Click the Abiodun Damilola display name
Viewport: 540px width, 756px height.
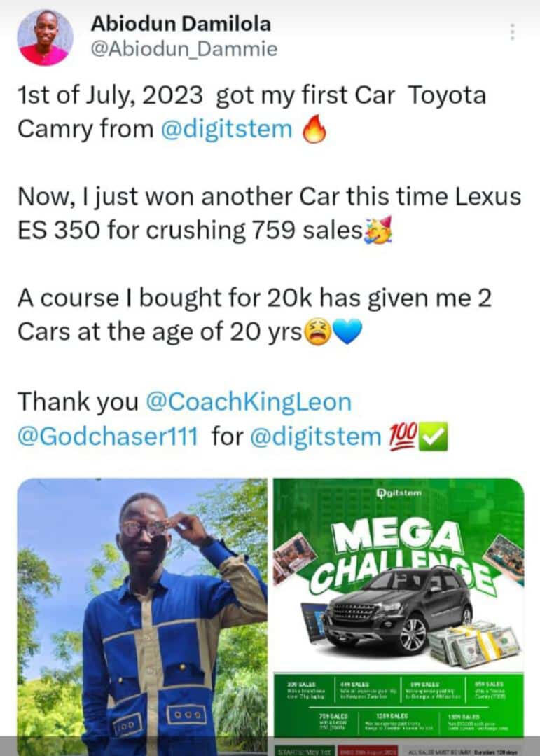pos(181,24)
